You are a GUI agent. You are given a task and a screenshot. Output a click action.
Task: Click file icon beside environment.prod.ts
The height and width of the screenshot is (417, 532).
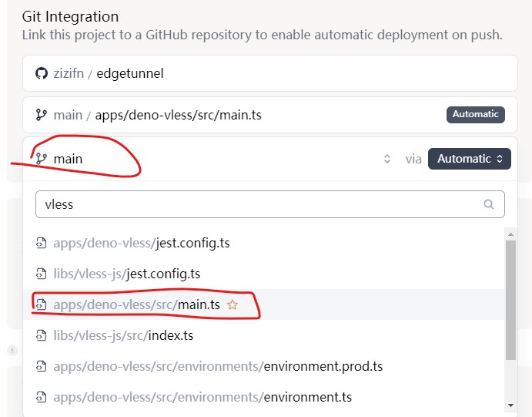42,366
